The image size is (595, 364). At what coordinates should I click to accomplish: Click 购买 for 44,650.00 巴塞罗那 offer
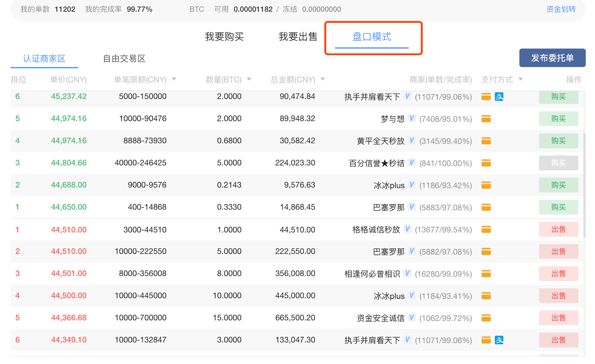[x=559, y=207]
